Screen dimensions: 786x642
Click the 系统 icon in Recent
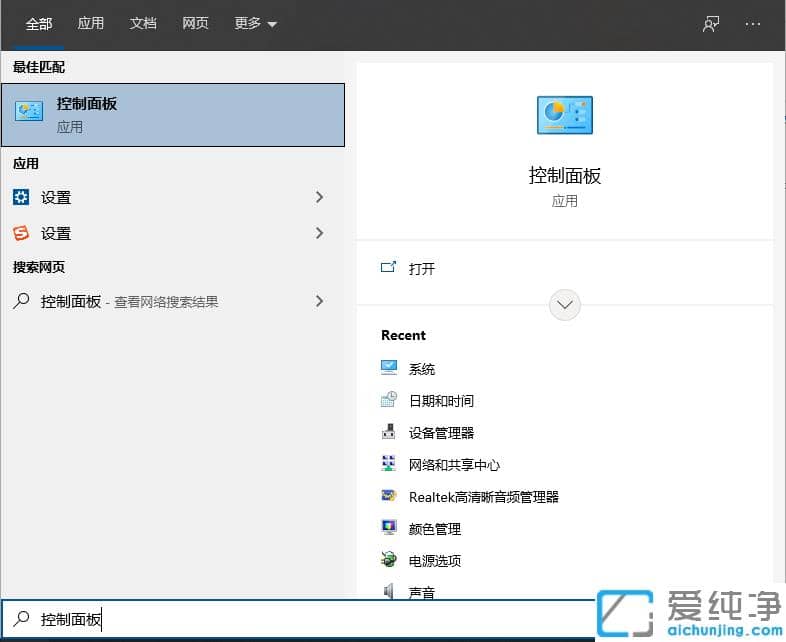click(389, 368)
